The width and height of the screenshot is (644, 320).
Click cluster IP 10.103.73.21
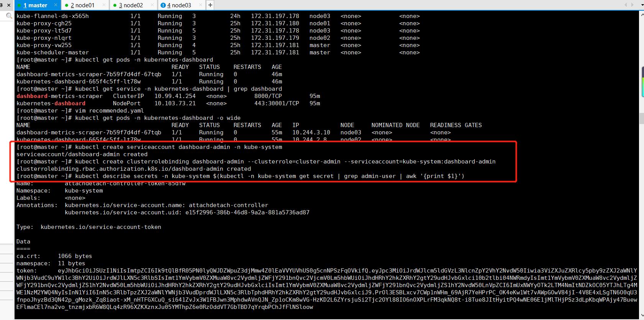point(175,103)
